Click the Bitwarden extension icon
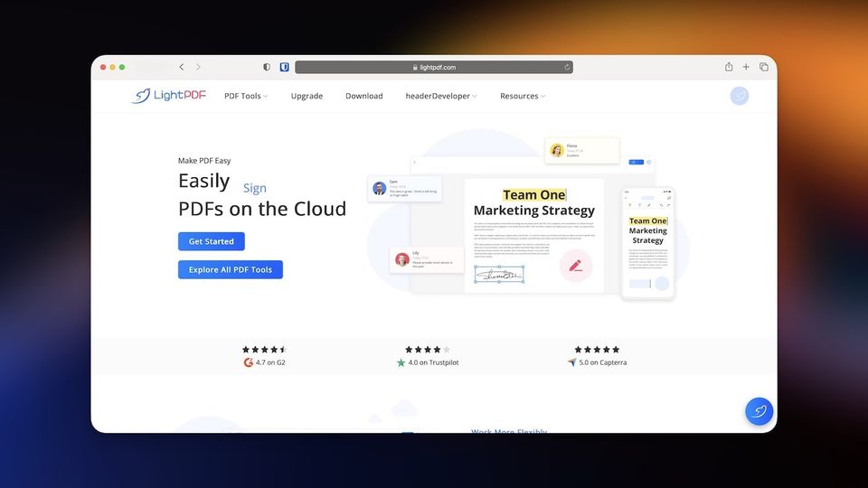The width and height of the screenshot is (868, 488). tap(284, 67)
